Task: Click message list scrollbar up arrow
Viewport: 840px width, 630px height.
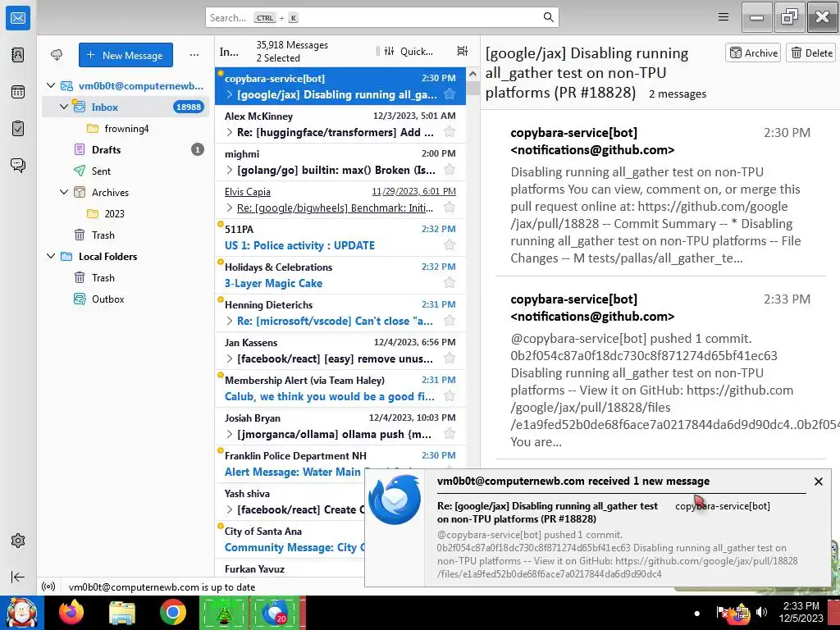Action: (x=472, y=74)
